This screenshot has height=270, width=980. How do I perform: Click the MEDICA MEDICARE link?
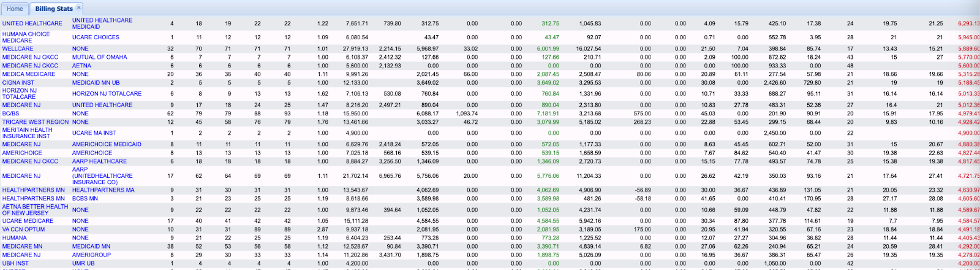[29, 74]
